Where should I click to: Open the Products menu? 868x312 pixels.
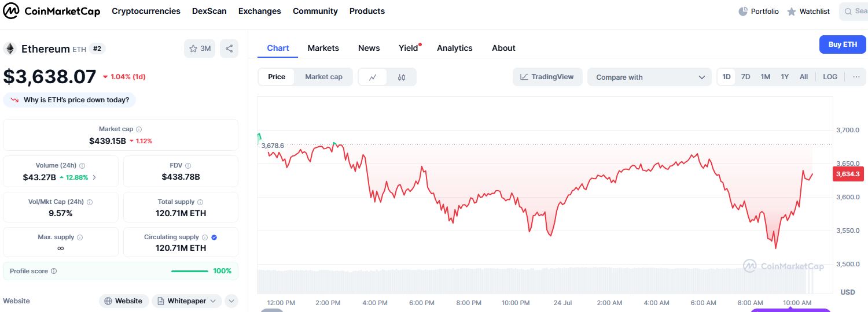367,11
